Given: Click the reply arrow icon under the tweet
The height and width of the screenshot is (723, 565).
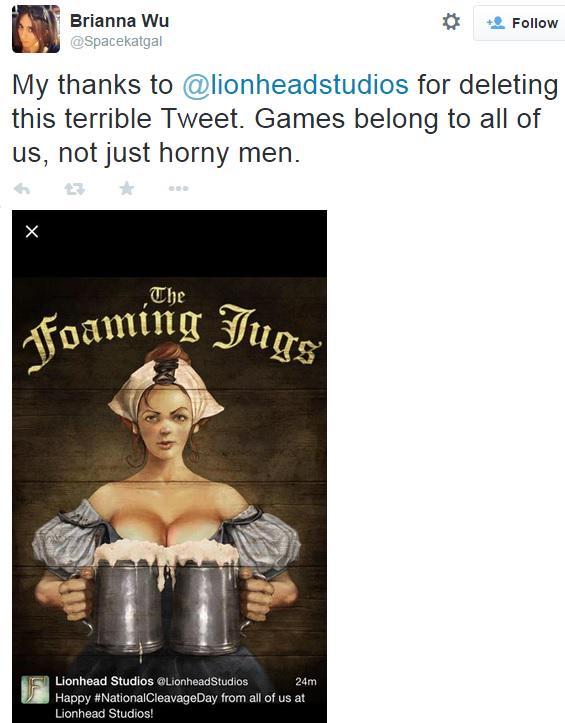Looking at the screenshot, I should (x=22, y=189).
